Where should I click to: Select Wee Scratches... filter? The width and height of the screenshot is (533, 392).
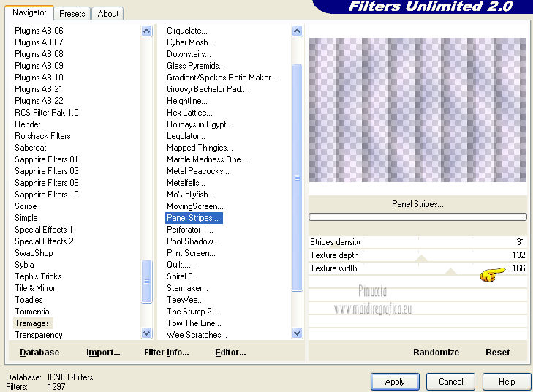coord(197,335)
